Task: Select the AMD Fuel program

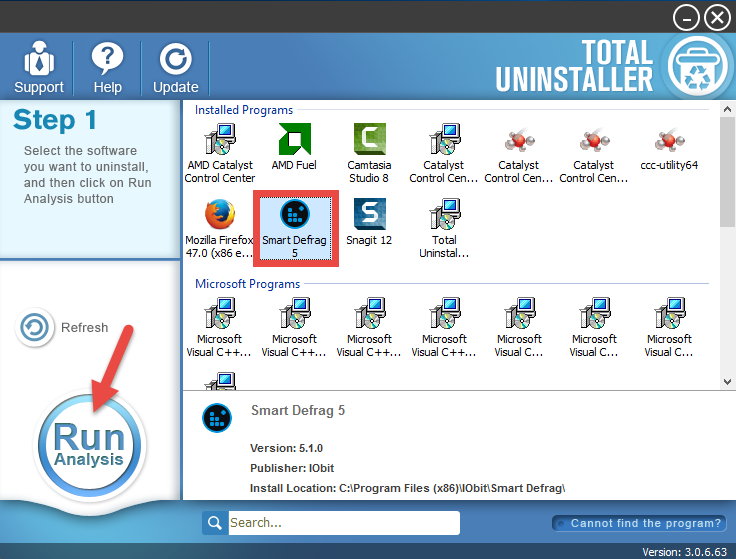Action: (294, 146)
